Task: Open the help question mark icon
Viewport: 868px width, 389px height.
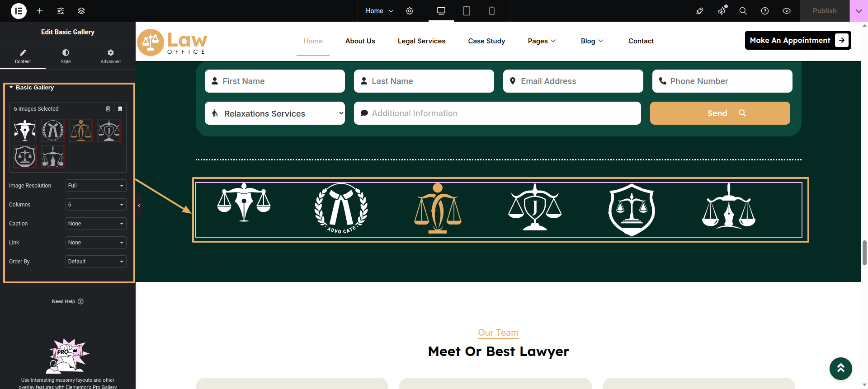Action: pos(764,11)
